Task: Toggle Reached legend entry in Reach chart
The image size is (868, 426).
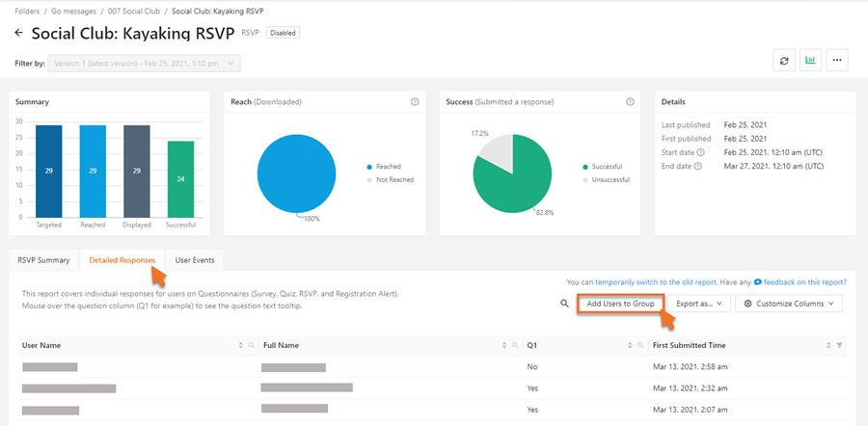Action: pyautogui.click(x=384, y=167)
